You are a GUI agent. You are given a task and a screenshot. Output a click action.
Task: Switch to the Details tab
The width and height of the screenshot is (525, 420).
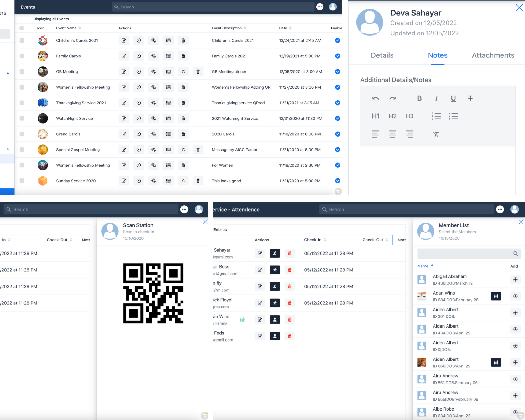tap(382, 55)
